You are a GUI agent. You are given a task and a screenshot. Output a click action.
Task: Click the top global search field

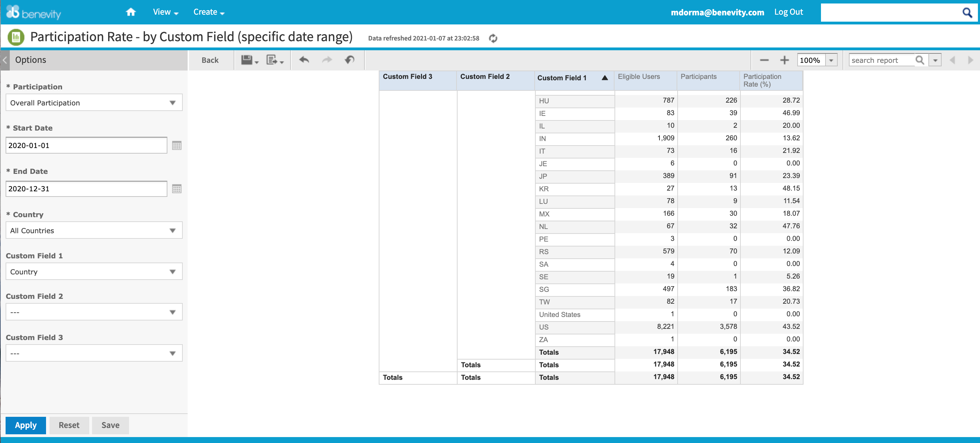pos(890,13)
